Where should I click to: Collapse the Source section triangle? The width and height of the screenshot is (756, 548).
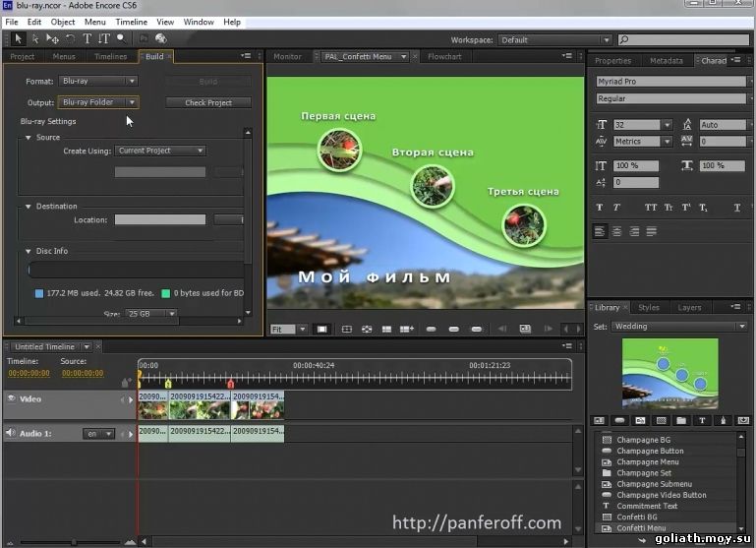click(29, 138)
